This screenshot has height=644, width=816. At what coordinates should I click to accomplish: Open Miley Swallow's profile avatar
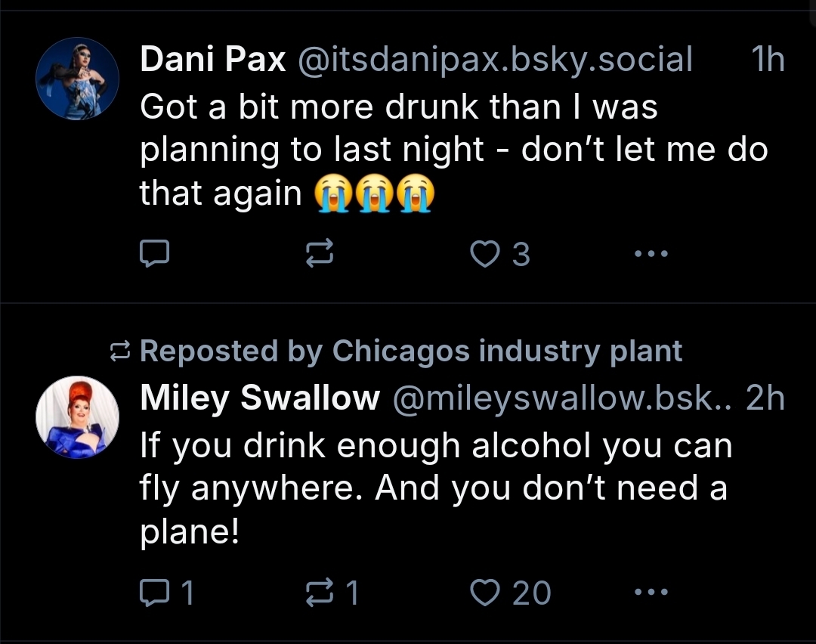click(77, 416)
